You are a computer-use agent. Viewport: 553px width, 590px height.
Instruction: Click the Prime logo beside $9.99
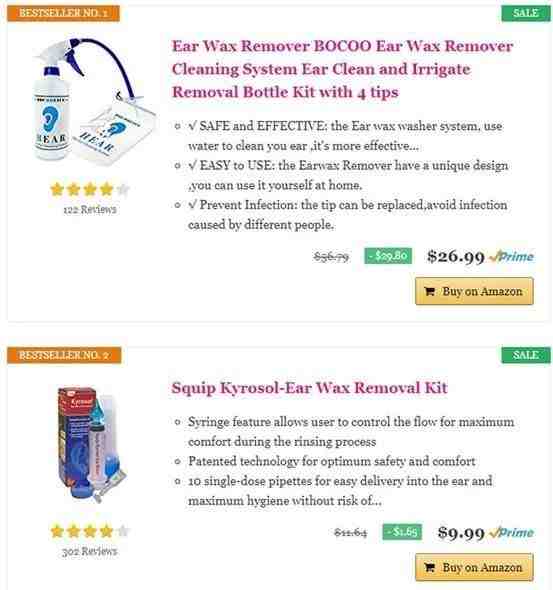512,532
